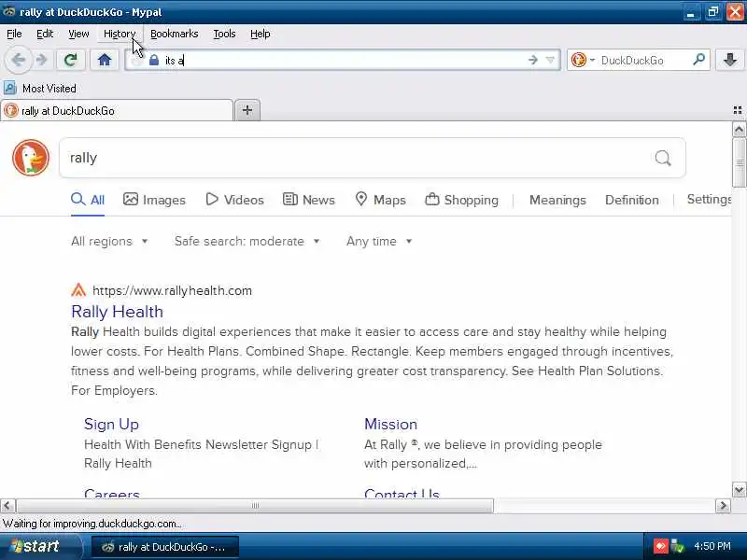Click the network computers tray icon
This screenshot has width=747, height=560.
677,546
